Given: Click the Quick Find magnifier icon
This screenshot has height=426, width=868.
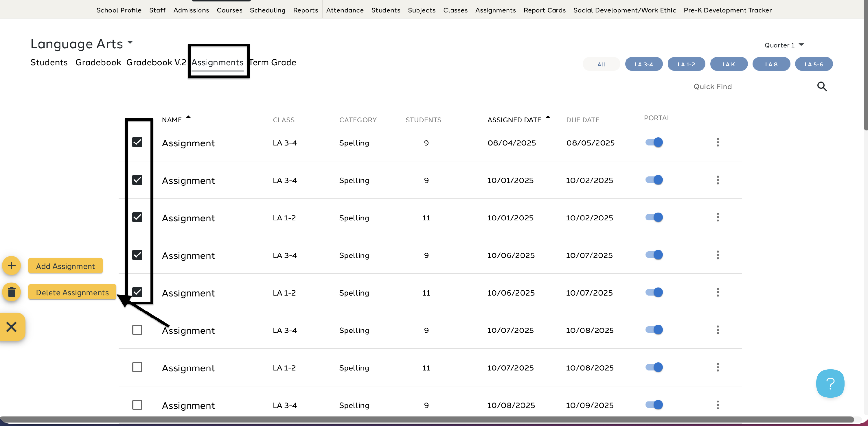Looking at the screenshot, I should point(822,86).
